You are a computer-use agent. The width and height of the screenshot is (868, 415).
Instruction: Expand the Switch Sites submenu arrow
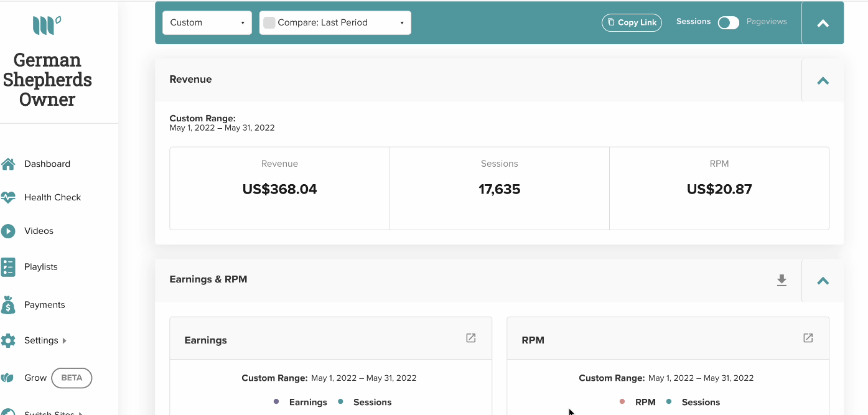[80, 413]
